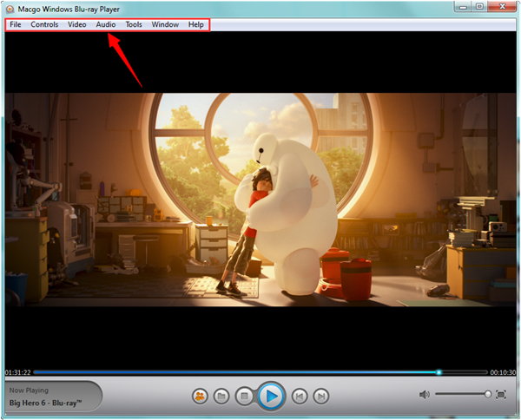Open the Controls menu
The width and height of the screenshot is (521, 420).
click(x=44, y=24)
